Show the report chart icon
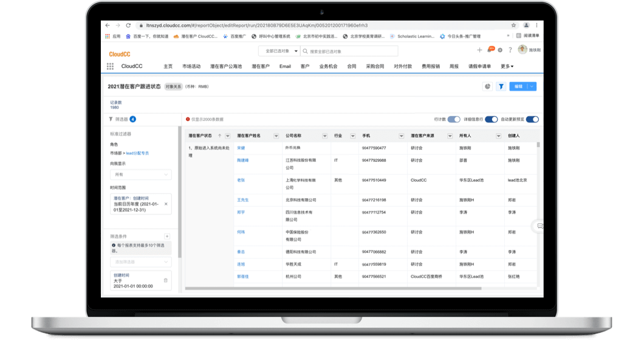Image resolution: width=644 pixels, height=340 pixels. pyautogui.click(x=487, y=86)
